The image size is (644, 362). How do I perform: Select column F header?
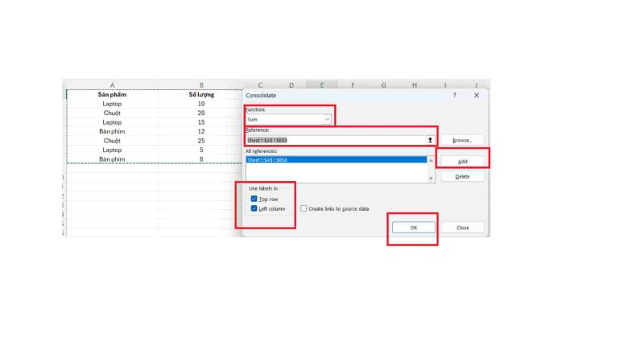[353, 85]
